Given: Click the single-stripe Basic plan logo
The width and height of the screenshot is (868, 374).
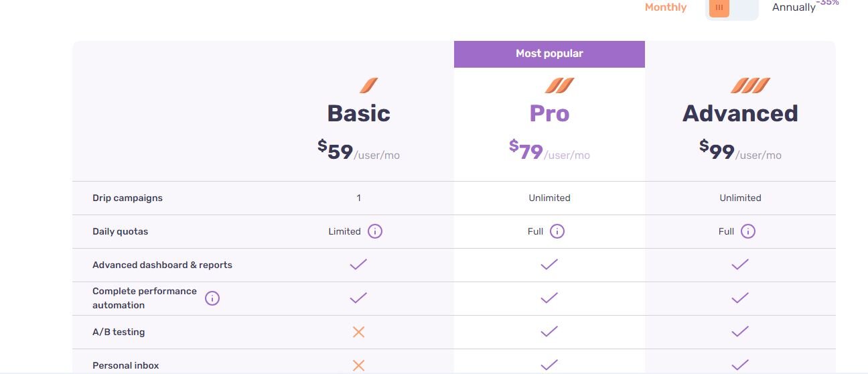Looking at the screenshot, I should point(368,85).
